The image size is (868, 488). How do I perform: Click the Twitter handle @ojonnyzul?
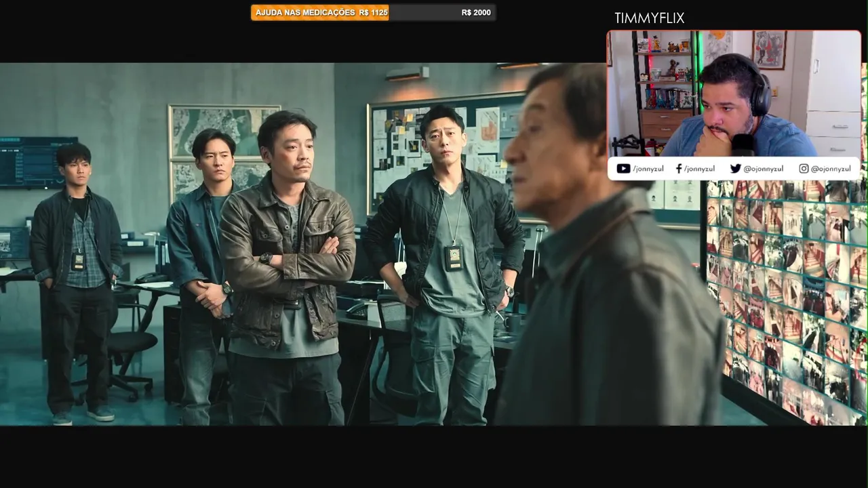click(x=764, y=169)
